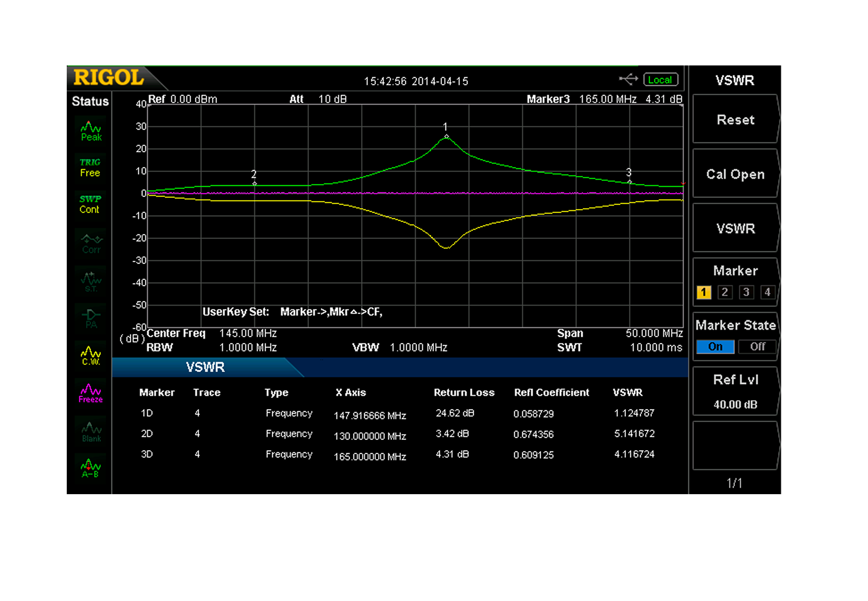Turn Marker State On
868x601 pixels.
click(x=715, y=347)
